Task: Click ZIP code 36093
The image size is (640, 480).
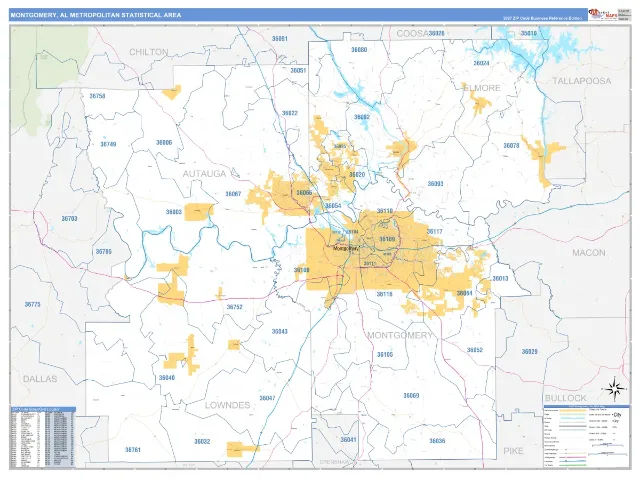Action: [x=435, y=184]
